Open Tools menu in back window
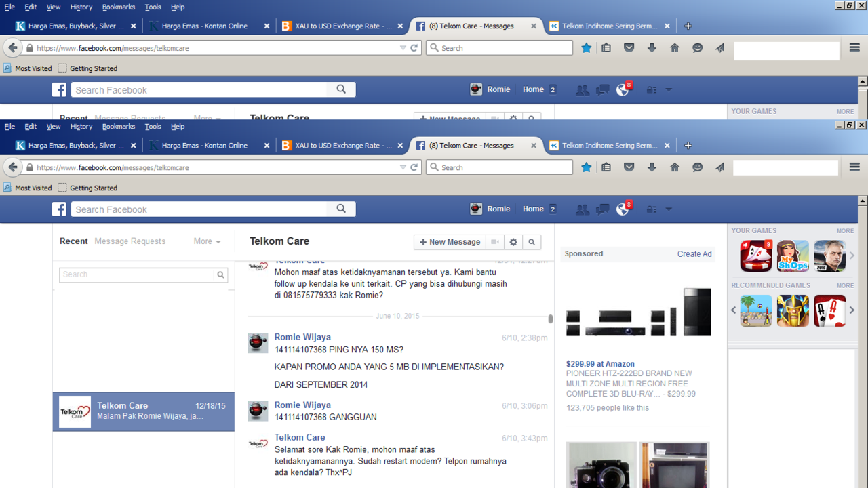Screen dimensions: 868x488 (153, 7)
